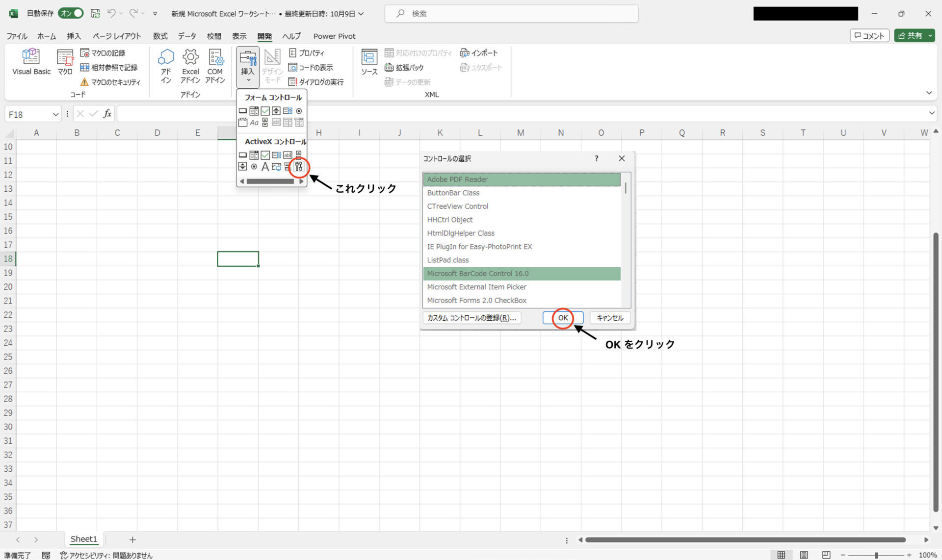Insert Form Control option button
The image size is (942, 560).
pyautogui.click(x=299, y=111)
